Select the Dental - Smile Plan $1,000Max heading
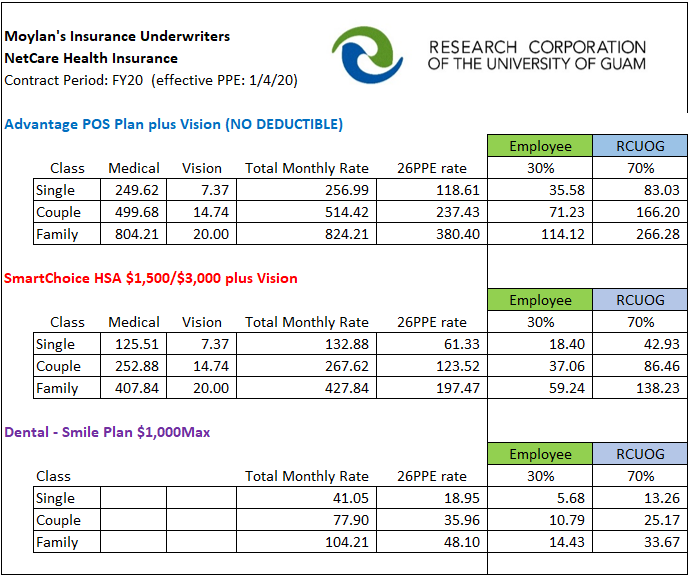 [108, 432]
